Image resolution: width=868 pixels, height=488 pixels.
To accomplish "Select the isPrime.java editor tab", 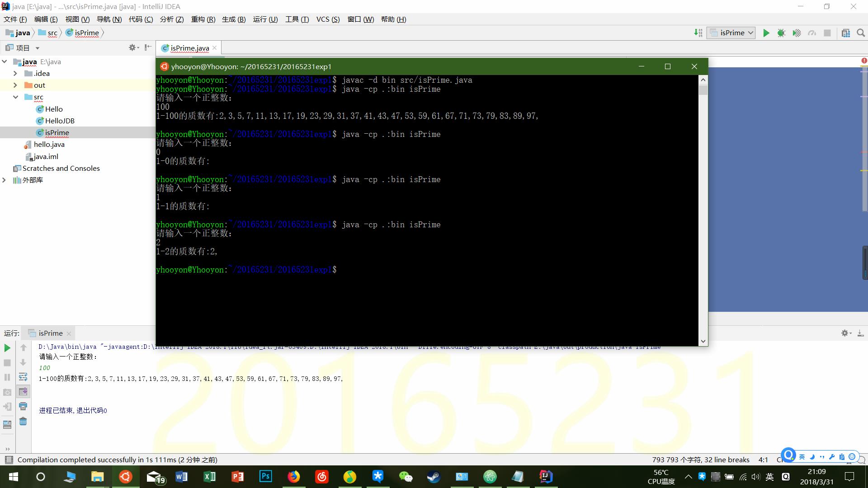I will pos(189,48).
